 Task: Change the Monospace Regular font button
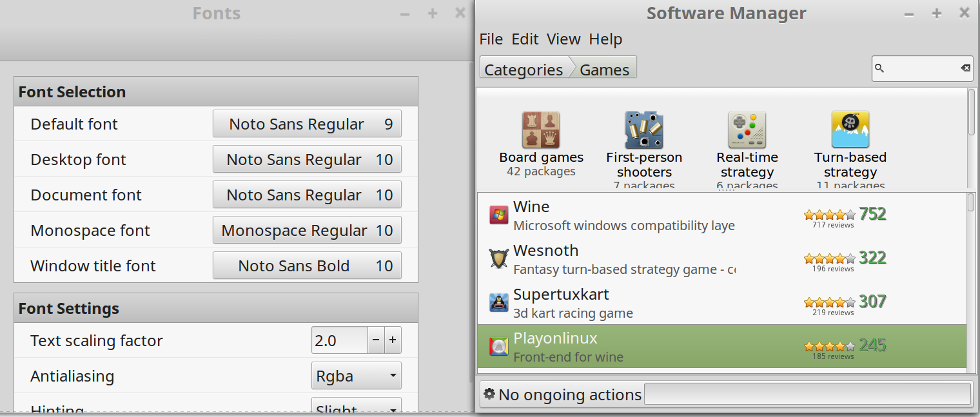click(x=307, y=230)
